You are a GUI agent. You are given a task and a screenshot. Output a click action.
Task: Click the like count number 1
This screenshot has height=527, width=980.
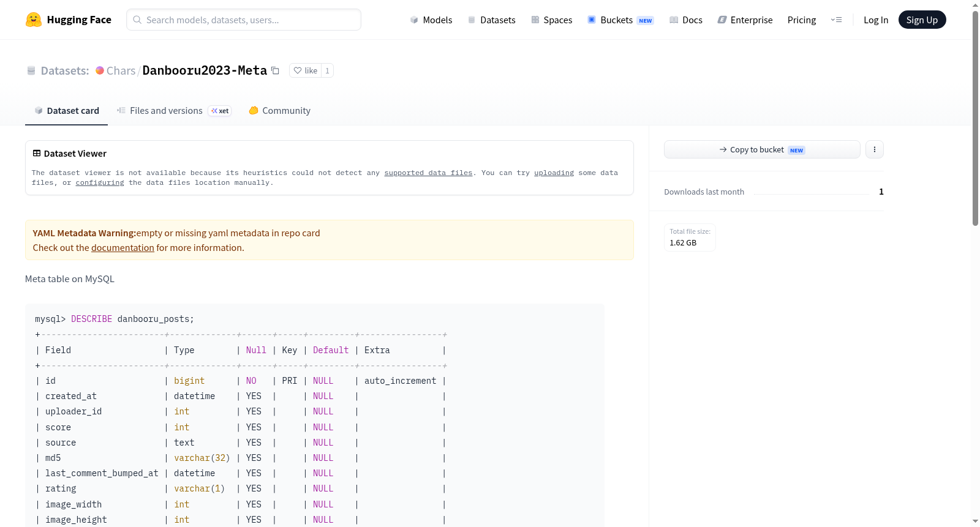[x=328, y=70]
